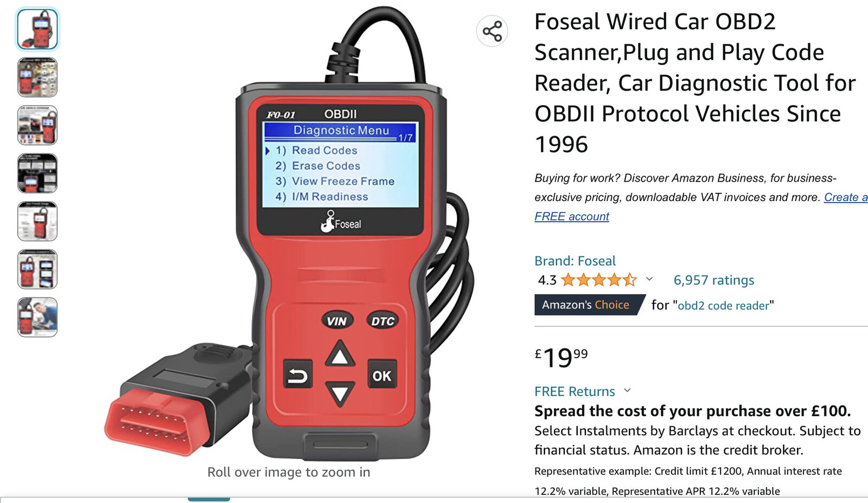View the seventh thumbnail with mechanic photo

(x=37, y=317)
